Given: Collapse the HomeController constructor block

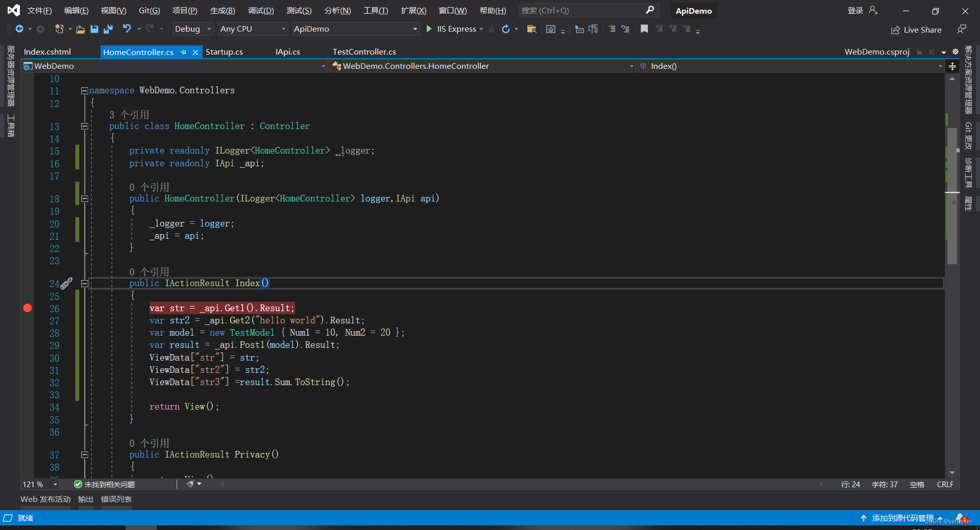Looking at the screenshot, I should point(85,198).
